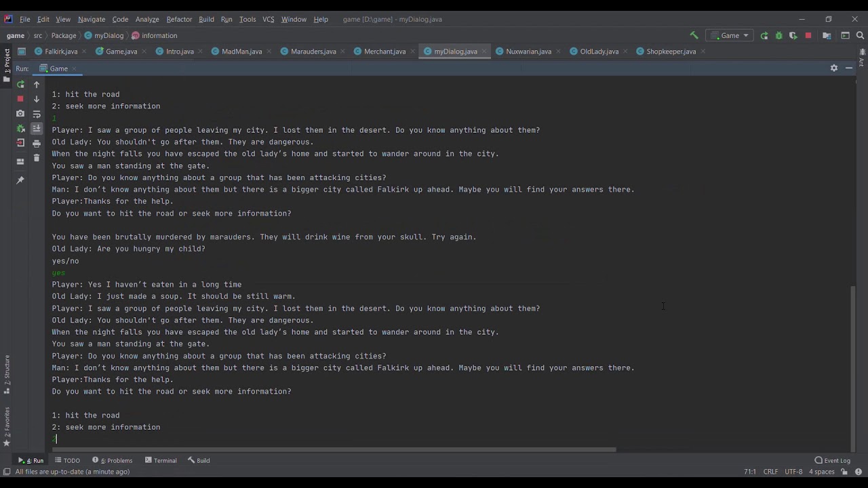This screenshot has width=868, height=488.
Task: Close the myDialog.java tab
Action: click(x=485, y=52)
